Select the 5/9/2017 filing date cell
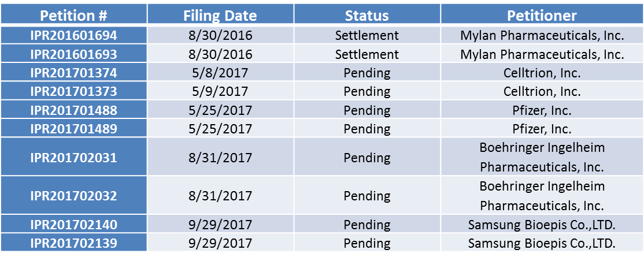This screenshot has height=261, width=644. point(220,91)
